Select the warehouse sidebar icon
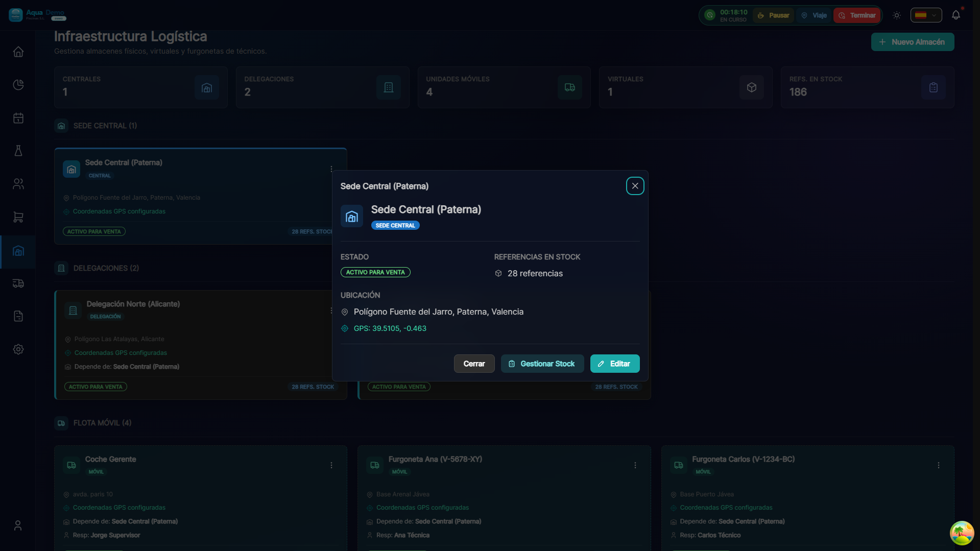 18,251
